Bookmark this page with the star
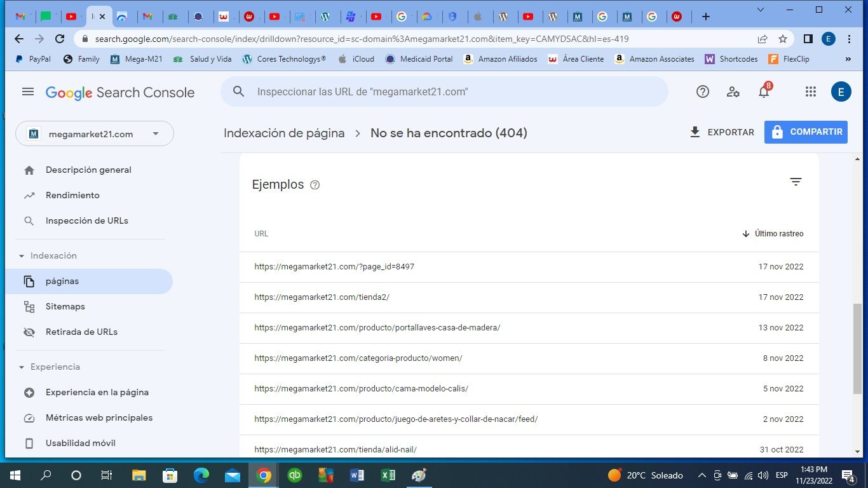 pyautogui.click(x=783, y=39)
